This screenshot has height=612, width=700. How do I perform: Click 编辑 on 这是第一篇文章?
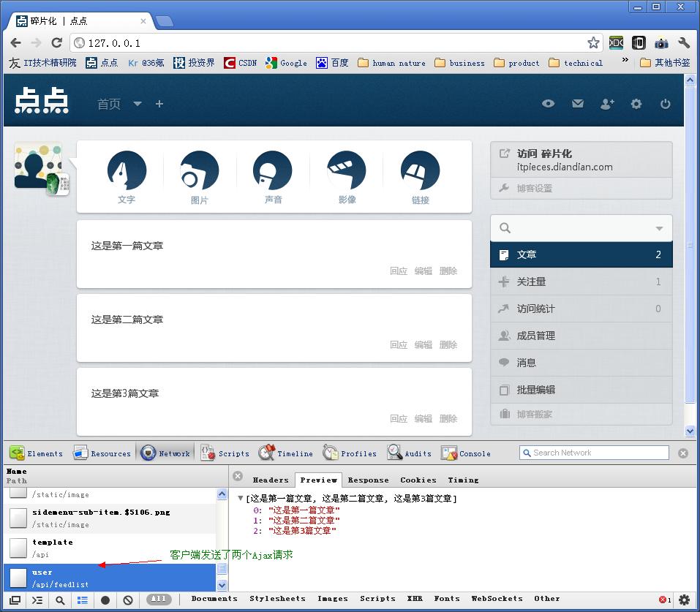tap(424, 271)
